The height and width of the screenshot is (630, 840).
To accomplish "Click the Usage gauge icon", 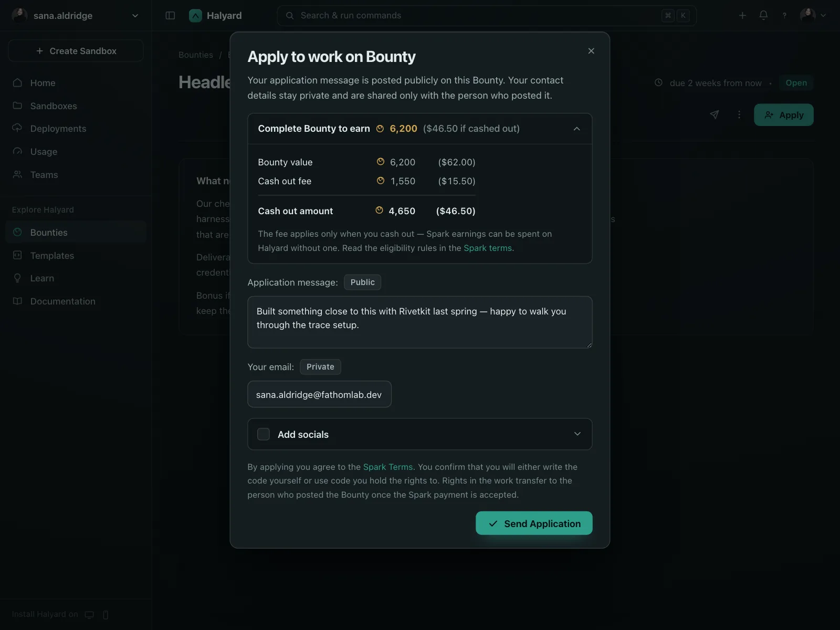I will click(x=17, y=151).
